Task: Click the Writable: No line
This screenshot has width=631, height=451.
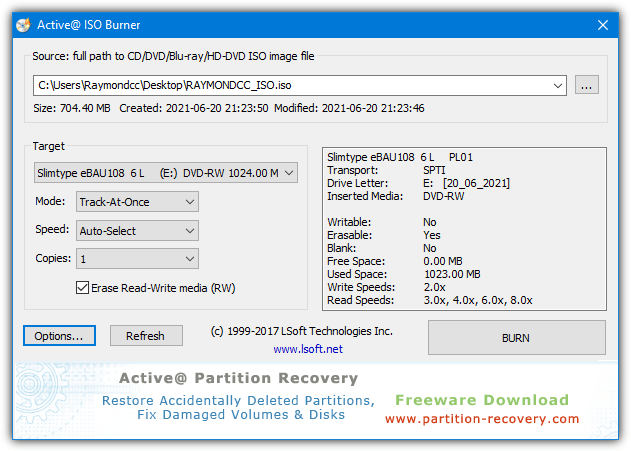Action: (x=382, y=222)
